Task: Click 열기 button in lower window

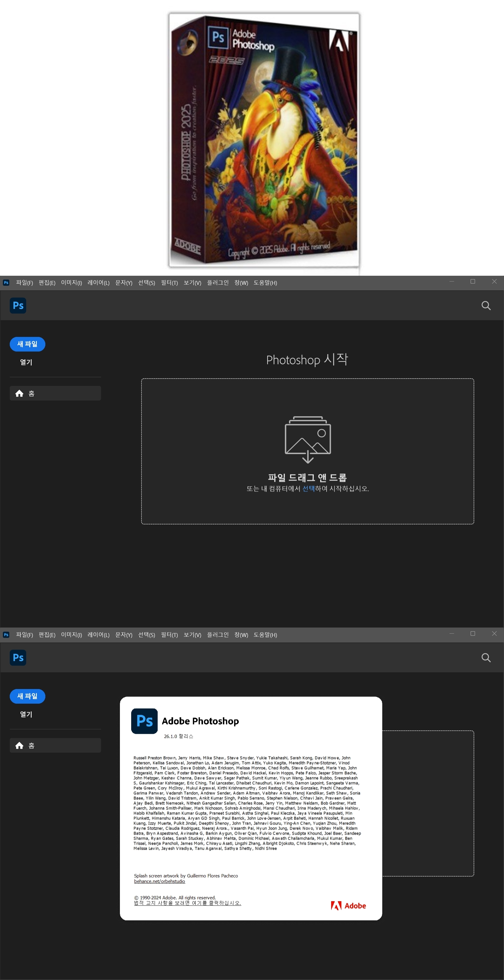Action: 26,715
